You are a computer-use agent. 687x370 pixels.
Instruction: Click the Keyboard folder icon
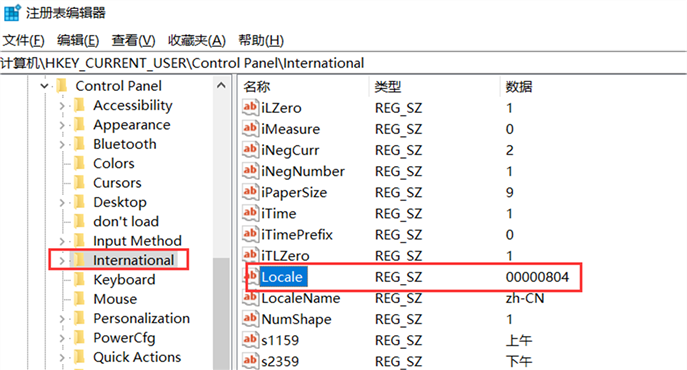pyautogui.click(x=80, y=279)
